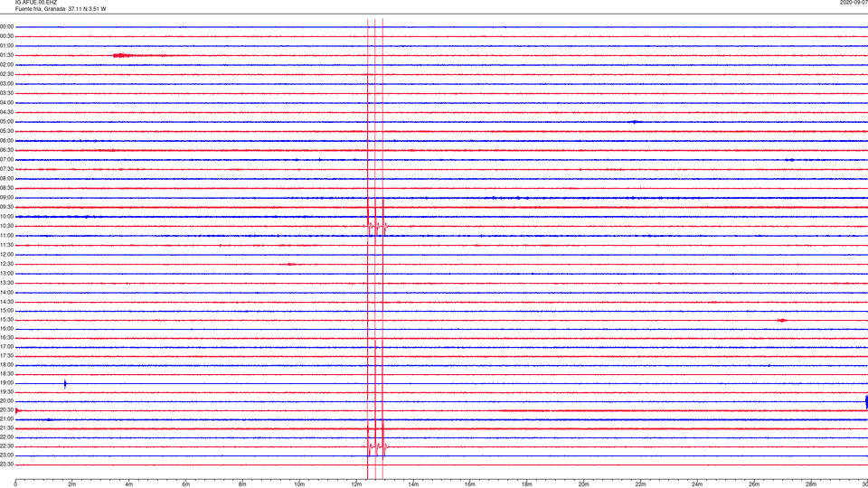
Task: Click the 07:00 row label
Action: point(6,159)
